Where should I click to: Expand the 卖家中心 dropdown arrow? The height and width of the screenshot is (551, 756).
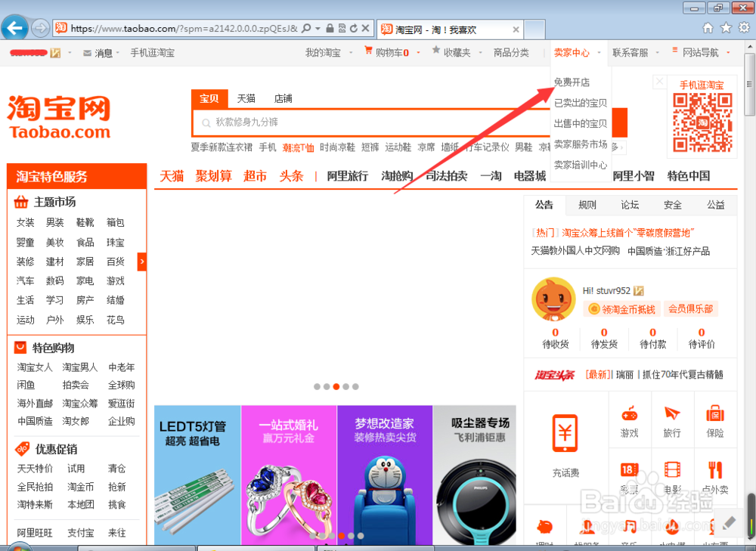(x=599, y=53)
